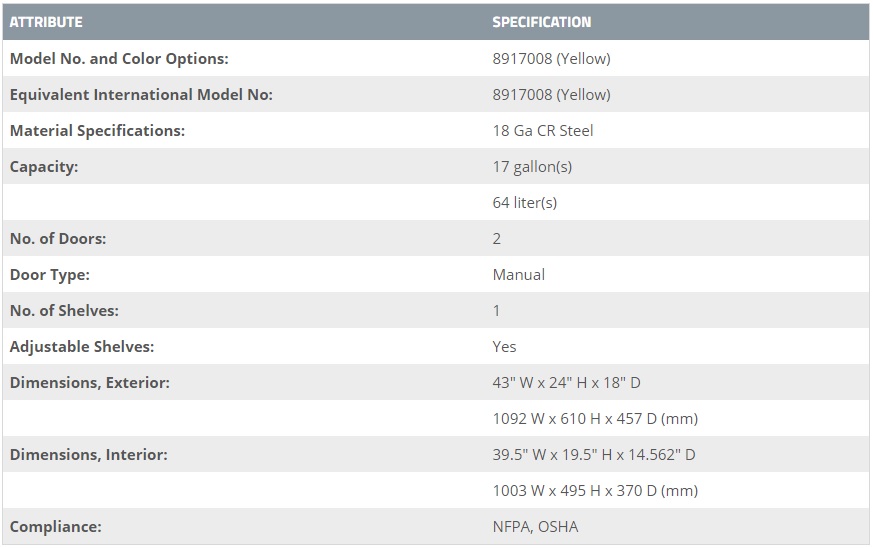Click the No. of Shelves label
The width and height of the screenshot is (873, 548).
click(64, 310)
